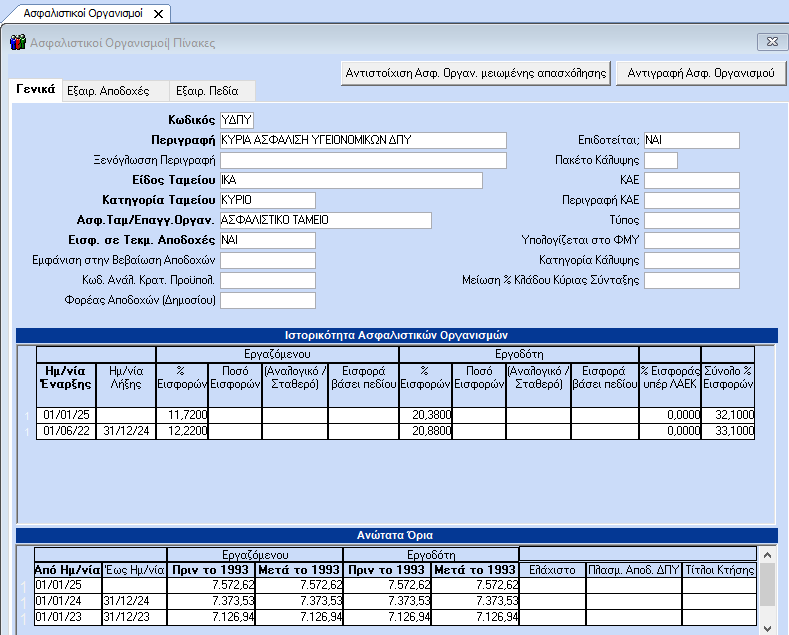Click Πλασμ. Αποδ. ΔΠΥ column header
The height and width of the screenshot is (635, 789).
(634, 570)
